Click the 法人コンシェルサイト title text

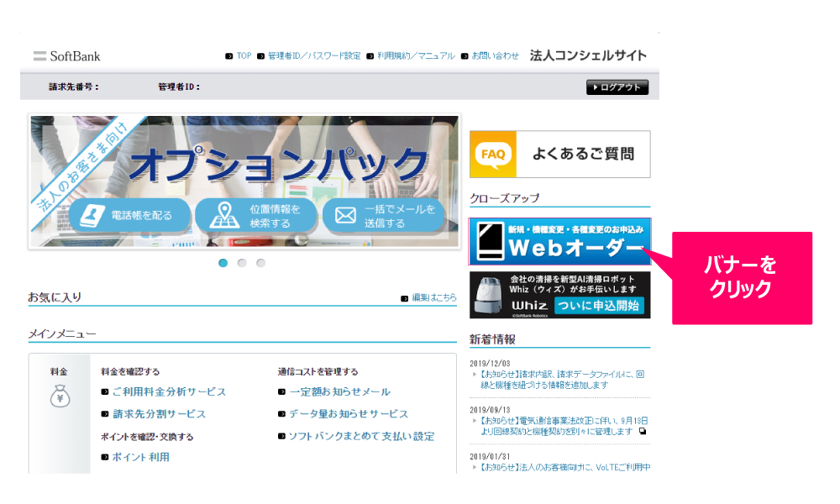coord(588,55)
